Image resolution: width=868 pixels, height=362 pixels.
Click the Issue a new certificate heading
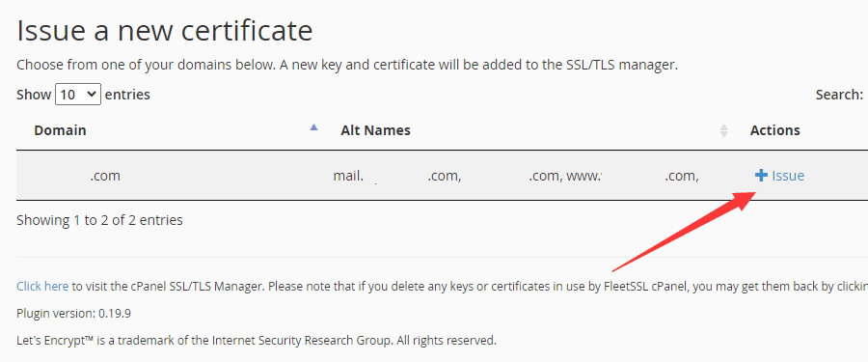click(x=164, y=31)
